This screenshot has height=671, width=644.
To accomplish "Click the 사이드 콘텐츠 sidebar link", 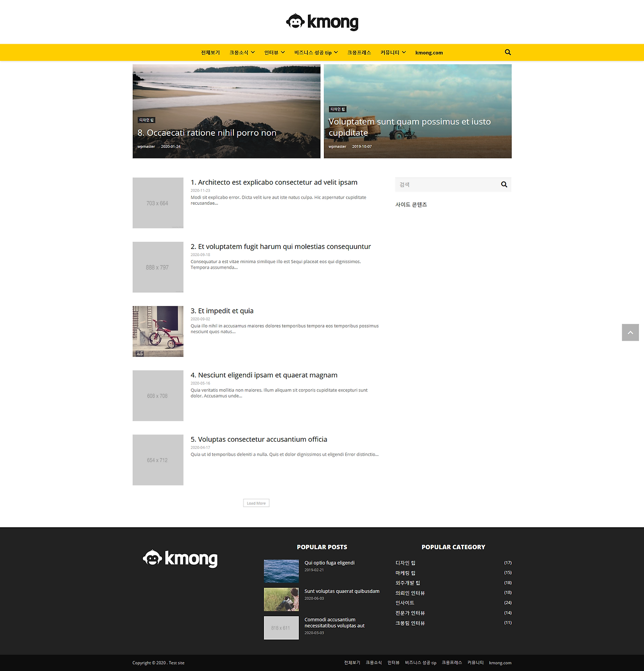I will (411, 204).
